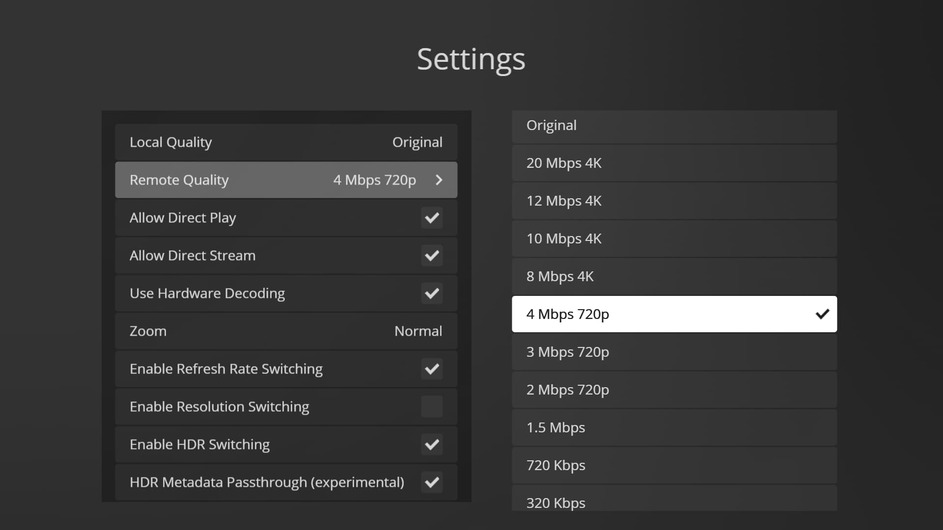
Task: Enable Resolution Switching empty checkbox
Action: point(431,407)
